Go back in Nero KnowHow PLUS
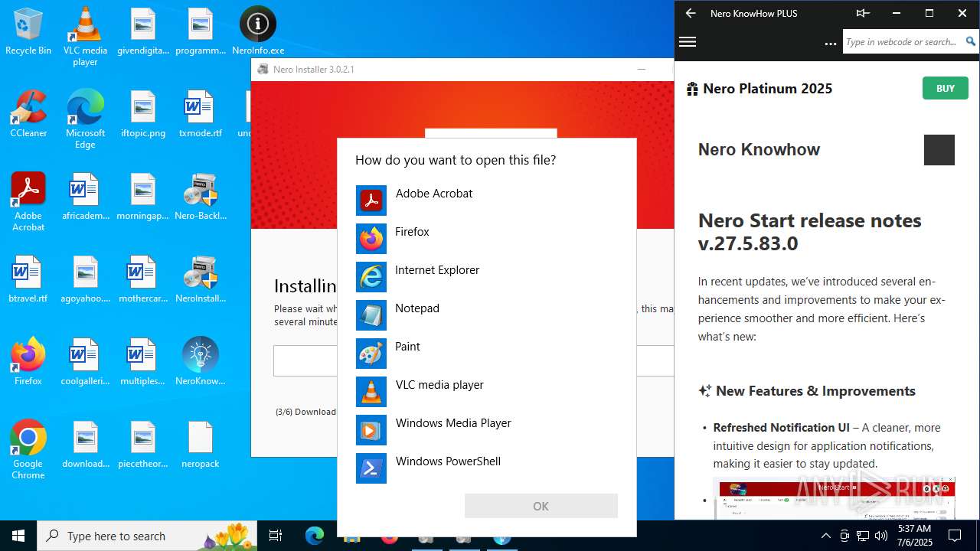 pos(691,13)
